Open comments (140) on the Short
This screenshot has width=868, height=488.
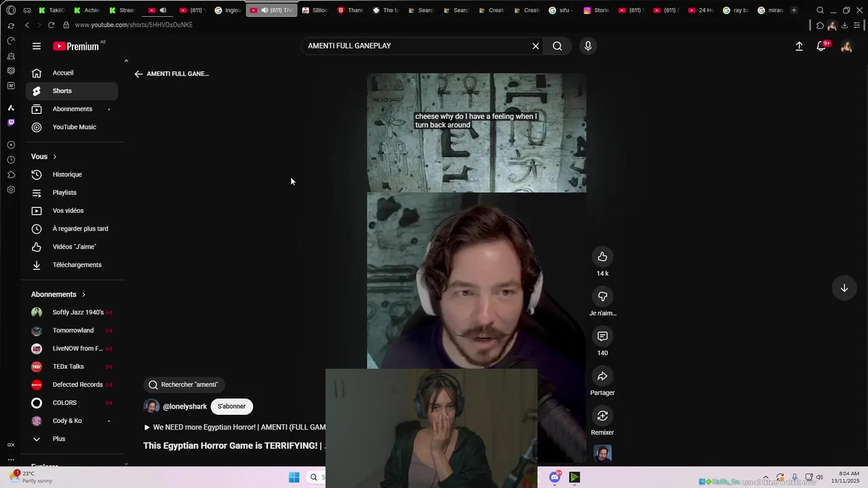point(602,336)
